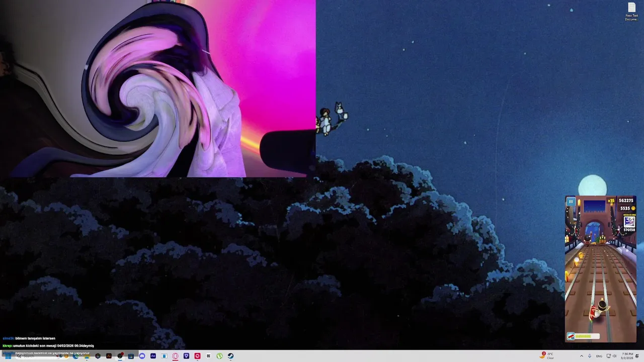Open the notification center bell
The image size is (644, 362).
pyautogui.click(x=637, y=356)
